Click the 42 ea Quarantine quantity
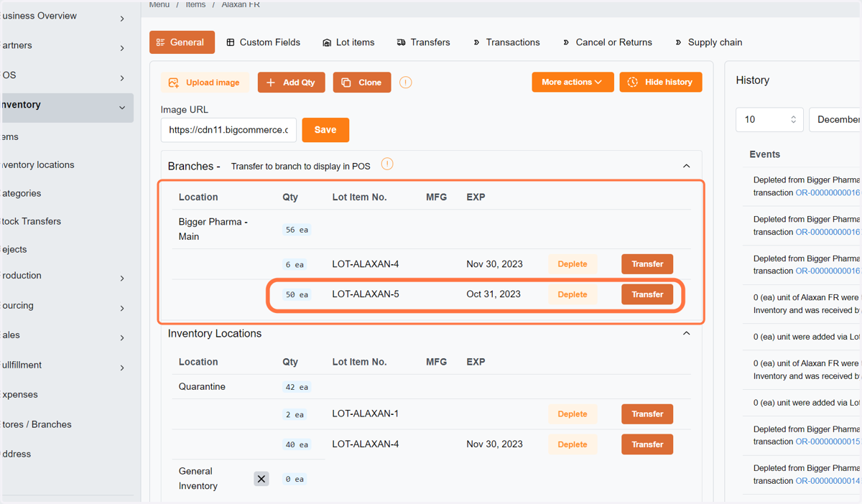 click(297, 387)
